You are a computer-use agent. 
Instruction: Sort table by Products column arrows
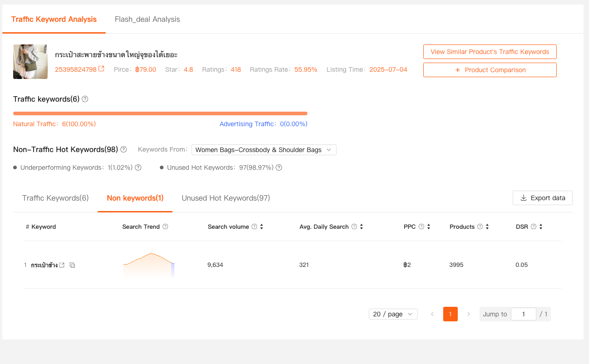[487, 226]
